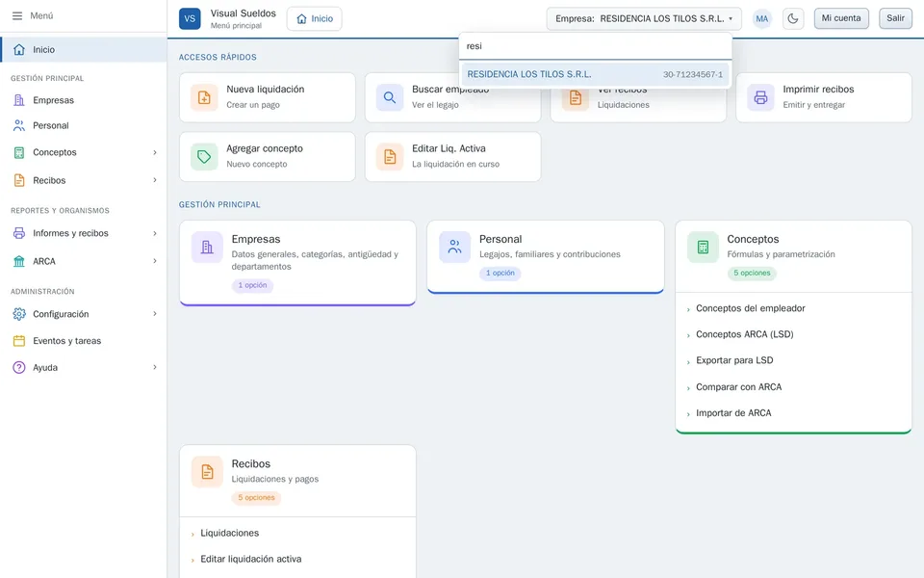Image resolution: width=924 pixels, height=578 pixels.
Task: Click the Recibos card title
Action: pos(251,464)
